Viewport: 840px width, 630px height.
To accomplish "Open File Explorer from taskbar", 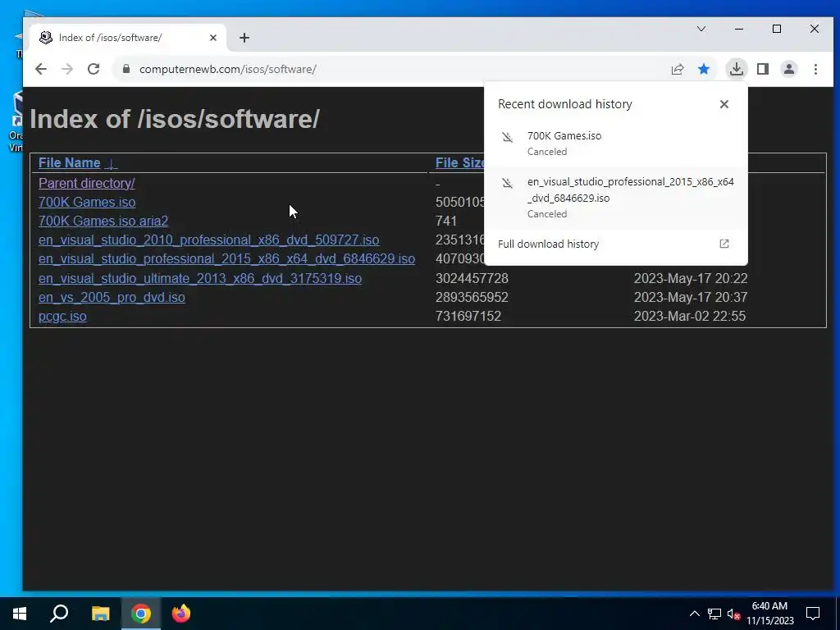I will coord(100,614).
